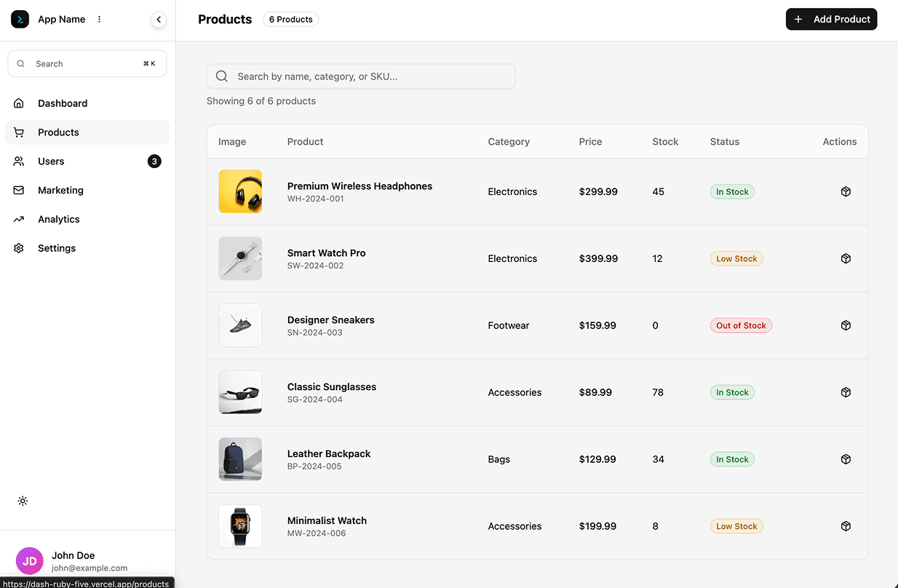This screenshot has width=898, height=588.
Task: Open Dashboard from the sidebar
Action: pyautogui.click(x=63, y=103)
